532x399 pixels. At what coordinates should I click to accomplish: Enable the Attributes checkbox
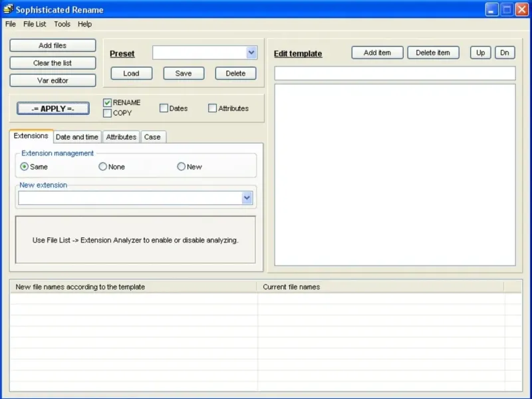click(212, 108)
